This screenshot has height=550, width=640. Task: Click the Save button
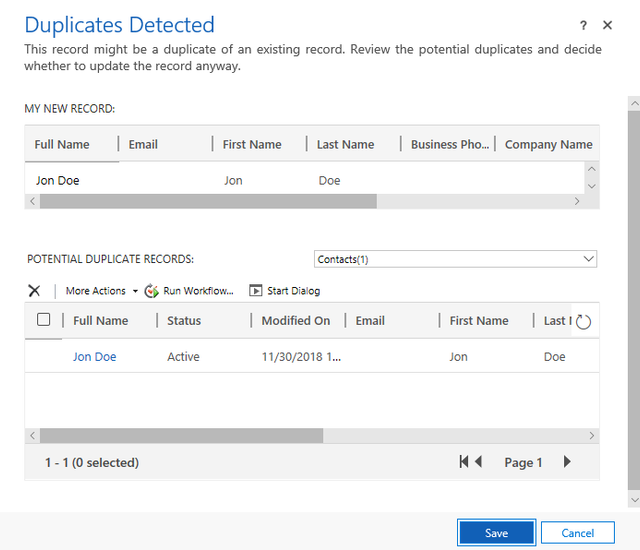(x=496, y=533)
